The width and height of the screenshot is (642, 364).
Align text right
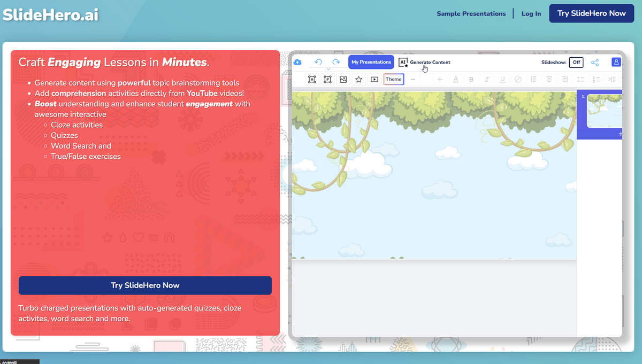coord(565,79)
